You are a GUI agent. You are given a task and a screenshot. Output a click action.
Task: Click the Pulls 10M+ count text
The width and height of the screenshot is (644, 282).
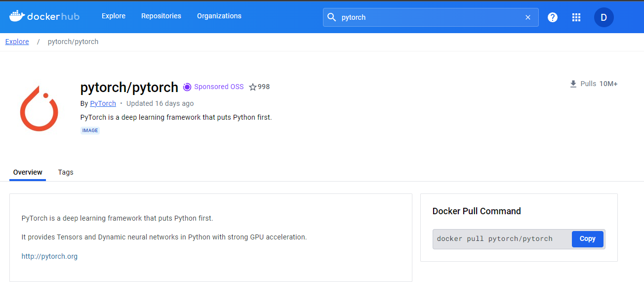[599, 84]
